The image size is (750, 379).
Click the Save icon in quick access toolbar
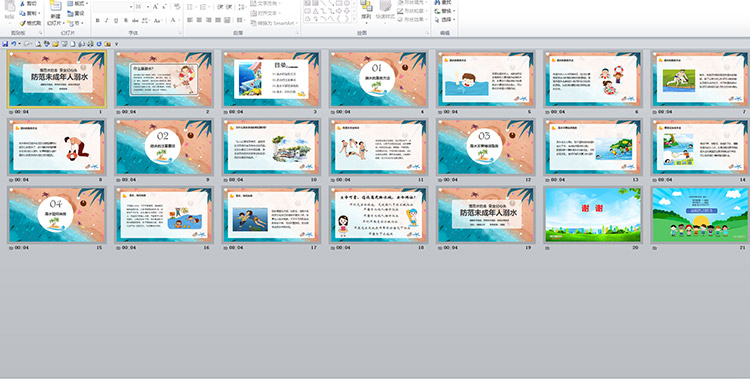[x=5, y=44]
